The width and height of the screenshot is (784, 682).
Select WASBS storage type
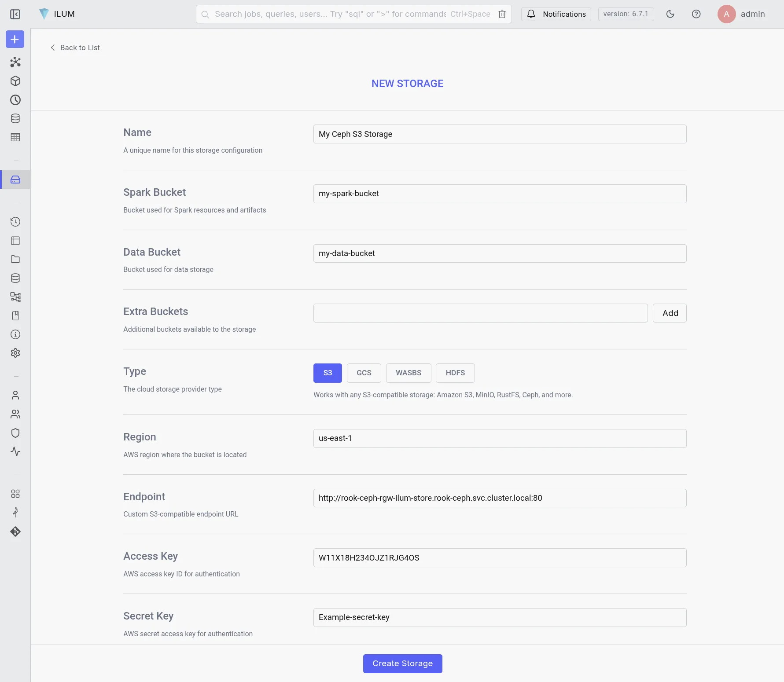(x=409, y=373)
